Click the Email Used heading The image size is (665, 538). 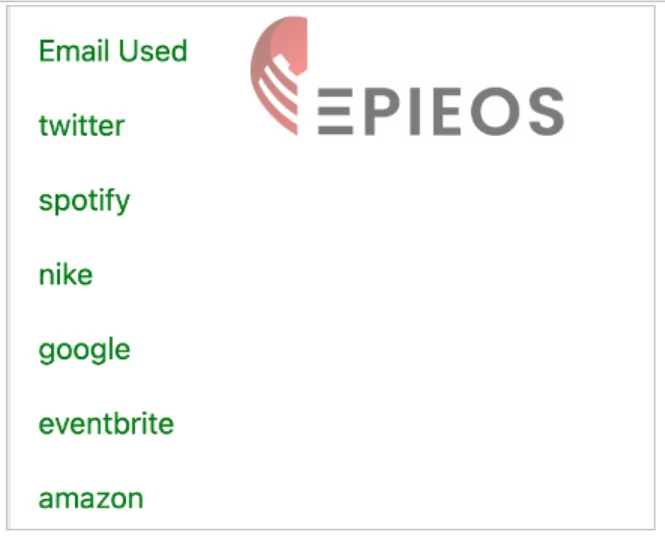point(113,51)
